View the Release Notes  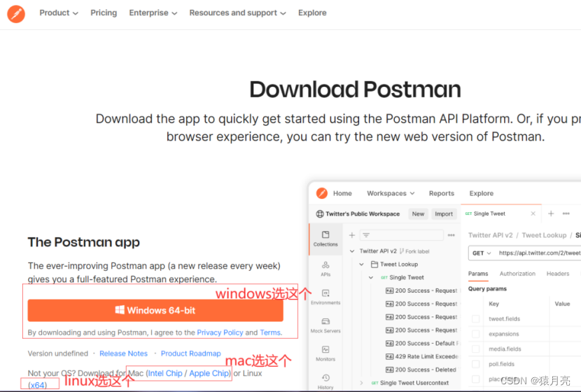[123, 353]
